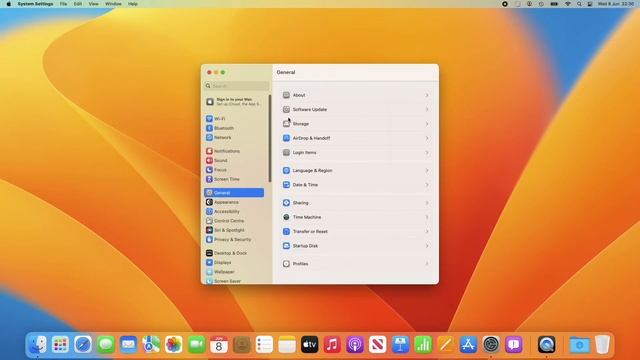
Task: Select Network in the sidebar
Action: click(x=234, y=138)
